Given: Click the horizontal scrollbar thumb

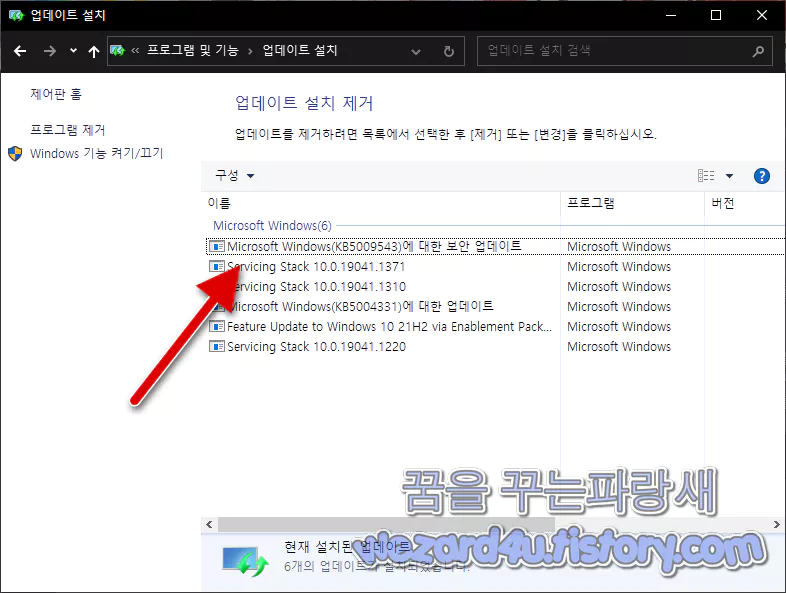Looking at the screenshot, I should (386, 524).
